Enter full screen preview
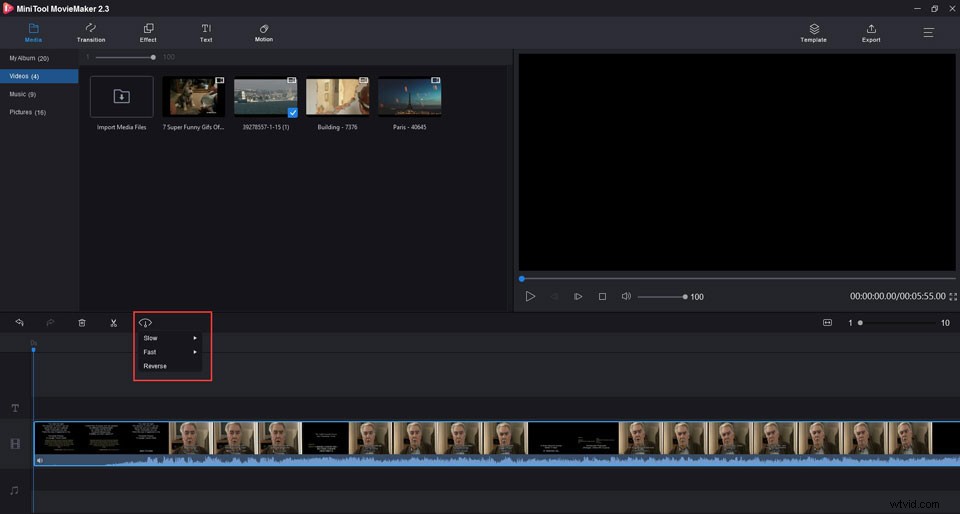The image size is (960, 514). point(953,296)
